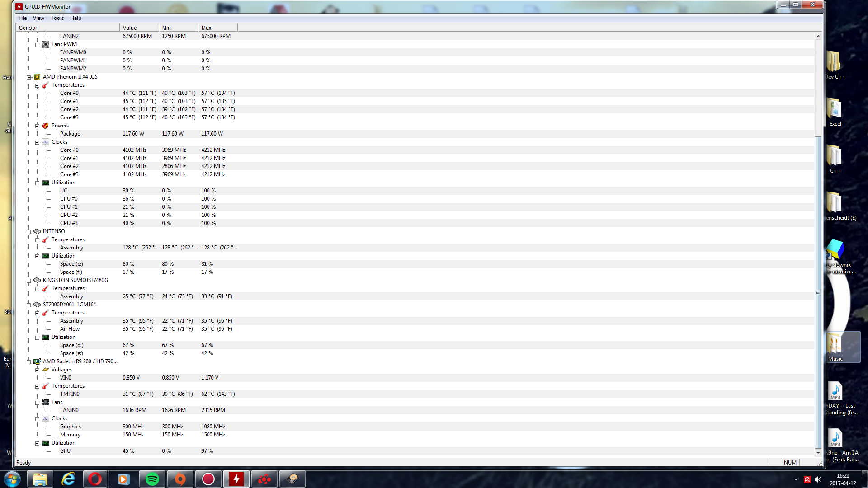Click the Value column header
Screen dimensions: 868x488
coord(139,28)
